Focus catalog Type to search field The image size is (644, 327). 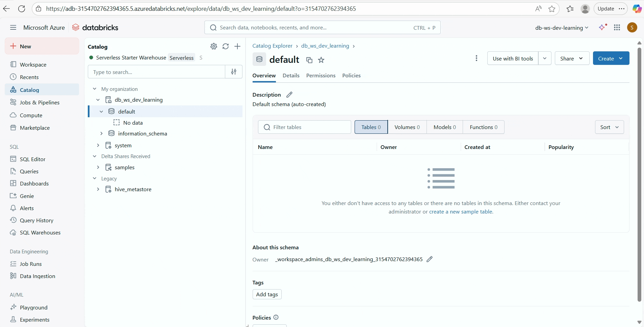pos(156,72)
